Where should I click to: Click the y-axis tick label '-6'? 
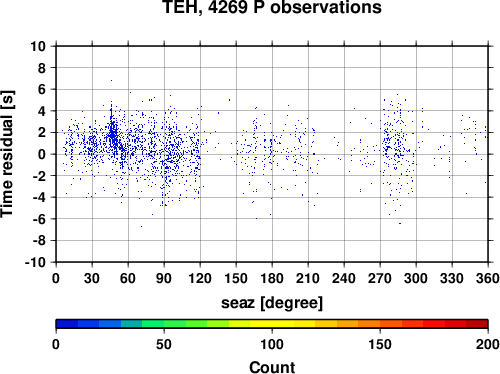click(x=39, y=219)
